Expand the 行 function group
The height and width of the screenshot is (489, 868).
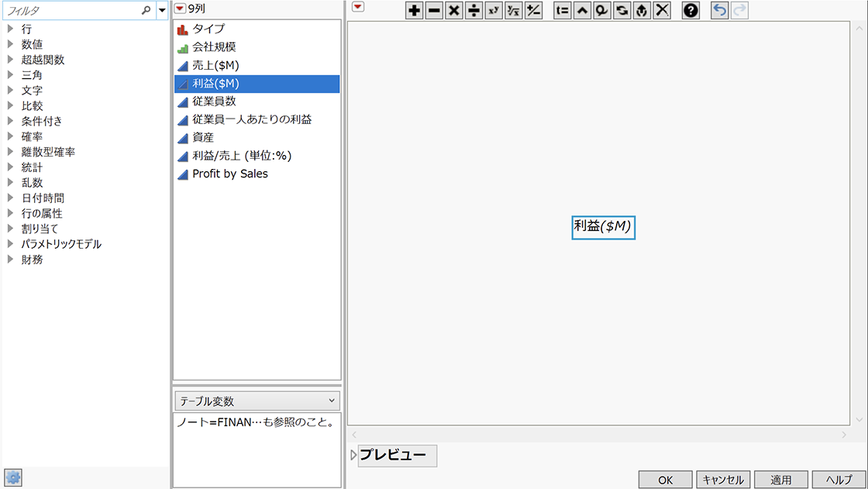pos(10,29)
